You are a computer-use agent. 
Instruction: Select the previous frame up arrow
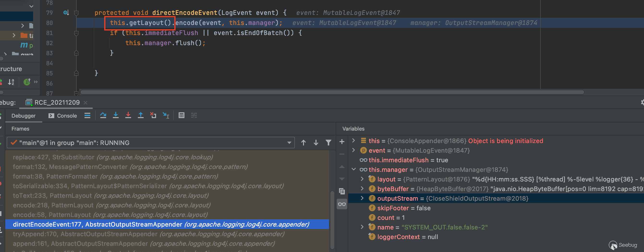click(x=303, y=143)
